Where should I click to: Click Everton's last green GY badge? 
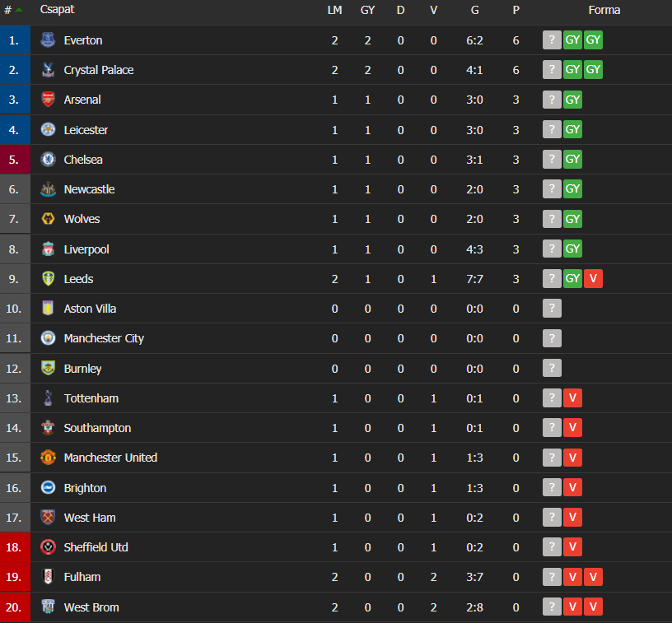coord(593,40)
